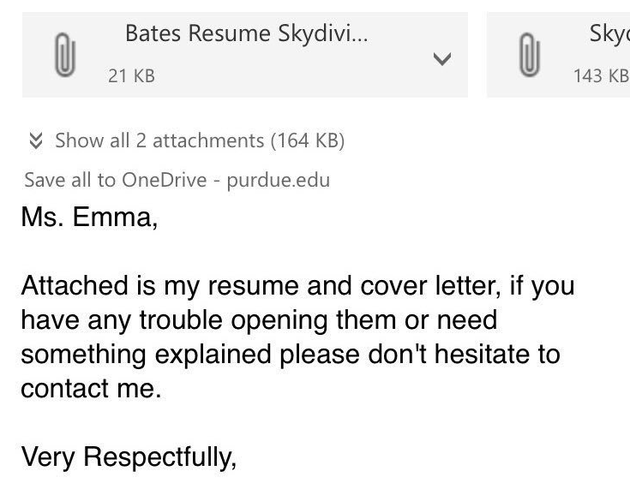This screenshot has height=495, width=630.
Task: Click purdue.edu in the OneDrive save link
Action: point(278,180)
